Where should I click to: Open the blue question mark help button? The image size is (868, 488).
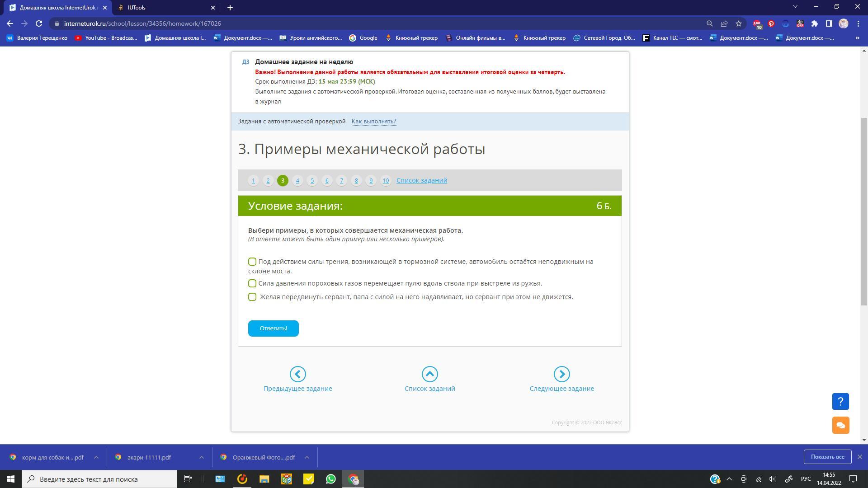pos(840,401)
